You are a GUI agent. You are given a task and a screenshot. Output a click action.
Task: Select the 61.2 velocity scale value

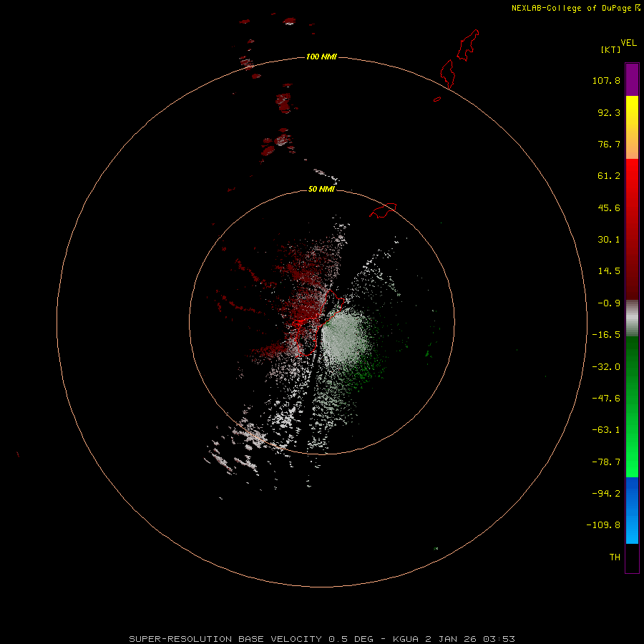(x=609, y=176)
